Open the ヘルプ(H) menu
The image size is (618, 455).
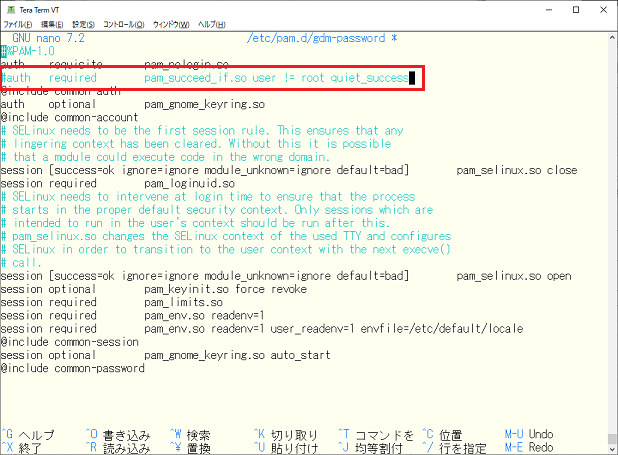pyautogui.click(x=213, y=24)
